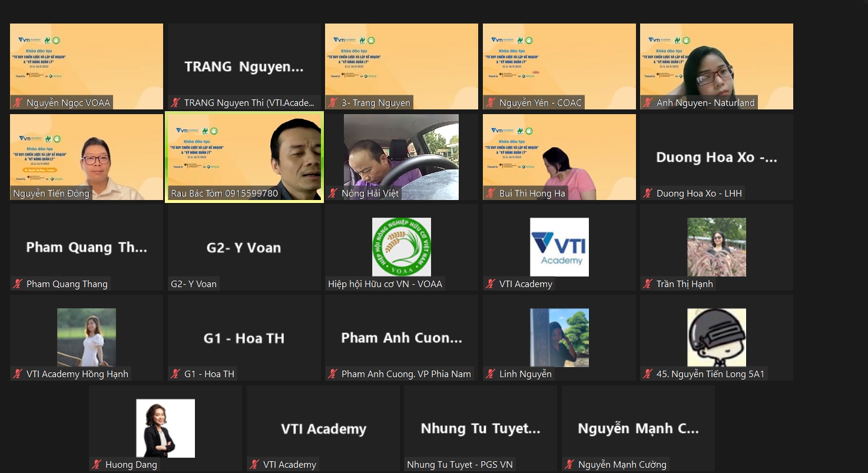Select the Duong Hoa Xo participant tile
868x473 pixels.
716,157
